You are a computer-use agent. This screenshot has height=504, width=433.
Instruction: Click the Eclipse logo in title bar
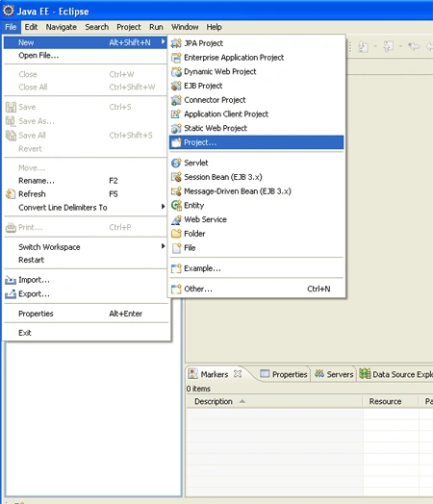[8, 11]
